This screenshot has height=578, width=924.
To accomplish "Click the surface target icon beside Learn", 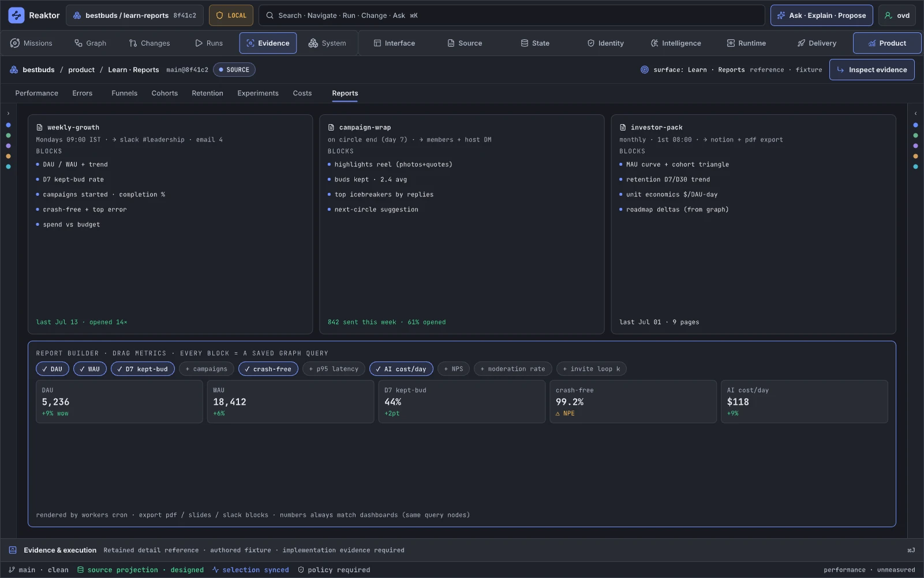I will pyautogui.click(x=645, y=70).
